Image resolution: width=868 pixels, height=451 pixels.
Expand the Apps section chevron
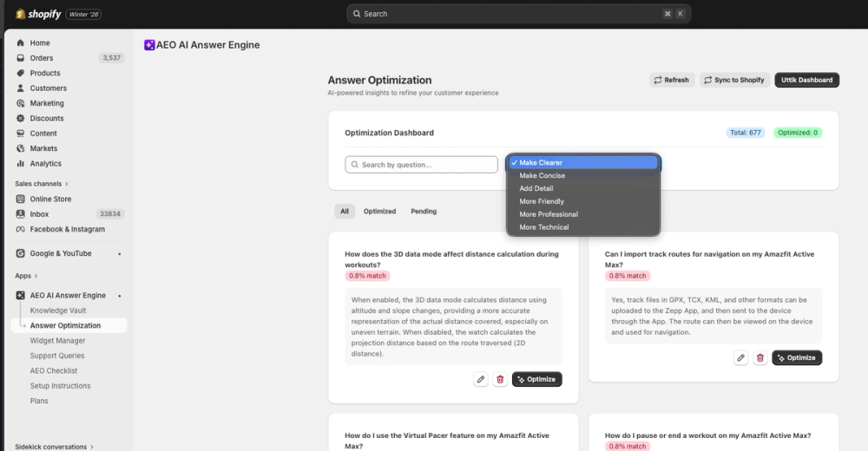click(x=36, y=276)
